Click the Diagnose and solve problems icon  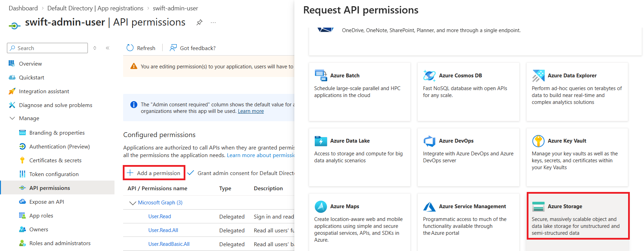[x=12, y=105]
